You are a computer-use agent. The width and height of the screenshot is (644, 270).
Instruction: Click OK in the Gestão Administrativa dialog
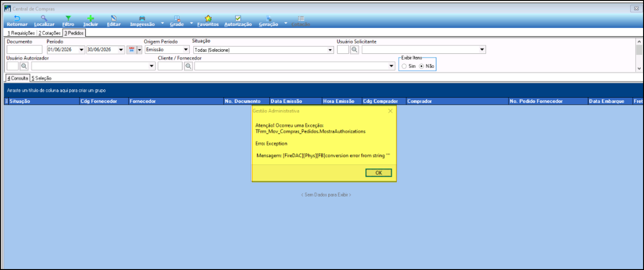379,173
